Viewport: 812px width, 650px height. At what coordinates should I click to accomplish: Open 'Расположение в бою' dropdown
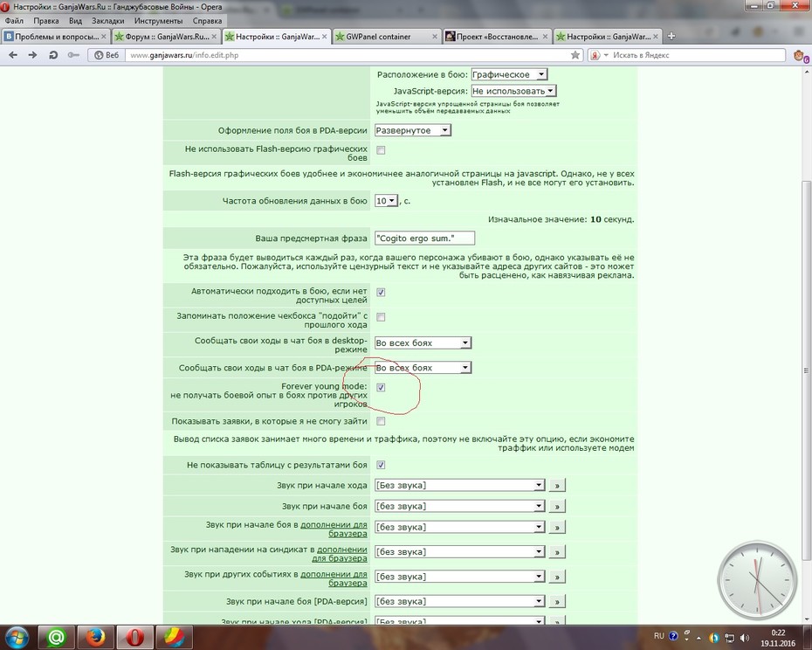(x=509, y=74)
